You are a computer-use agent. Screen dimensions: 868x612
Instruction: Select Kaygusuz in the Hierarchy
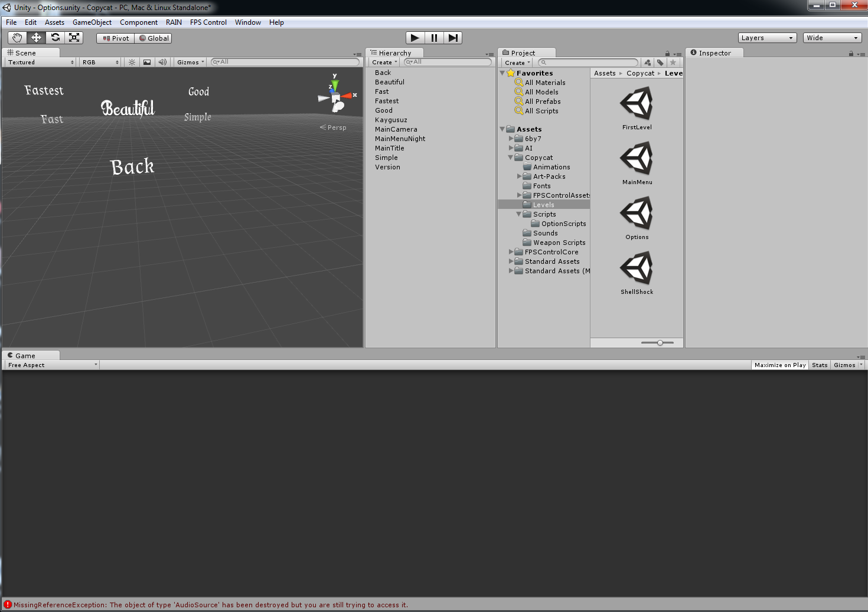pos(391,120)
